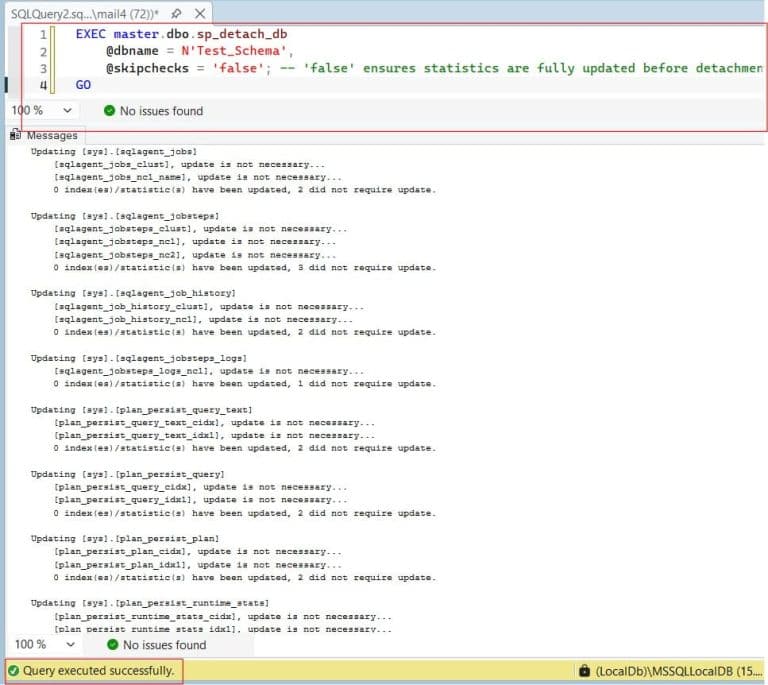Click the Messages tab icon
768x685 pixels.
coord(15,135)
